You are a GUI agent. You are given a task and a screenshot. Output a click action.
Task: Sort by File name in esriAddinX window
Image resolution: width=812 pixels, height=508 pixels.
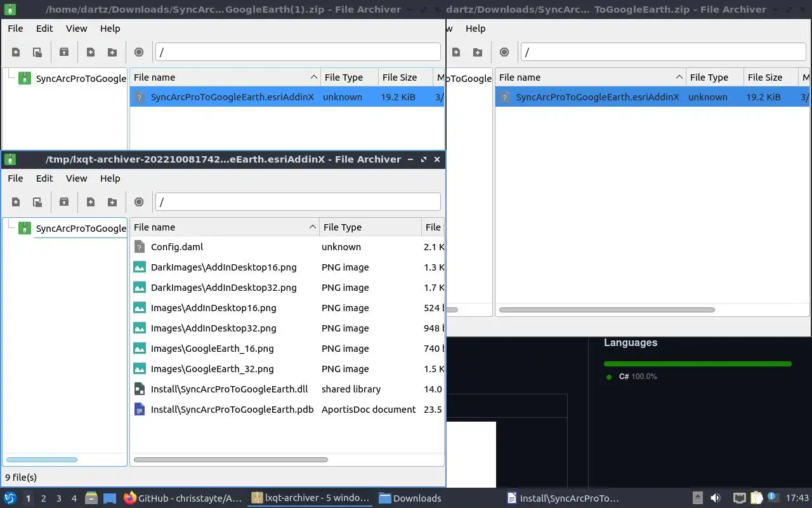(225, 227)
